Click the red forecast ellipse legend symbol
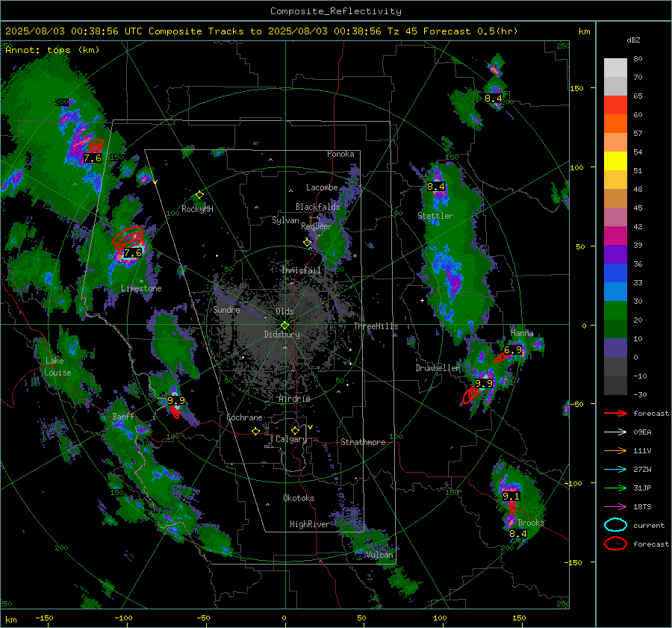Viewport: 672px width, 628px height. (615, 544)
